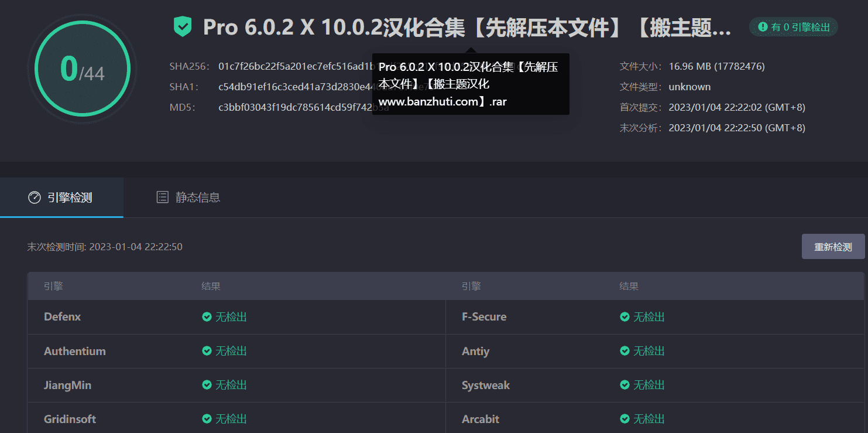Click first submission time 22:22:02
The height and width of the screenshot is (433, 868).
click(737, 107)
